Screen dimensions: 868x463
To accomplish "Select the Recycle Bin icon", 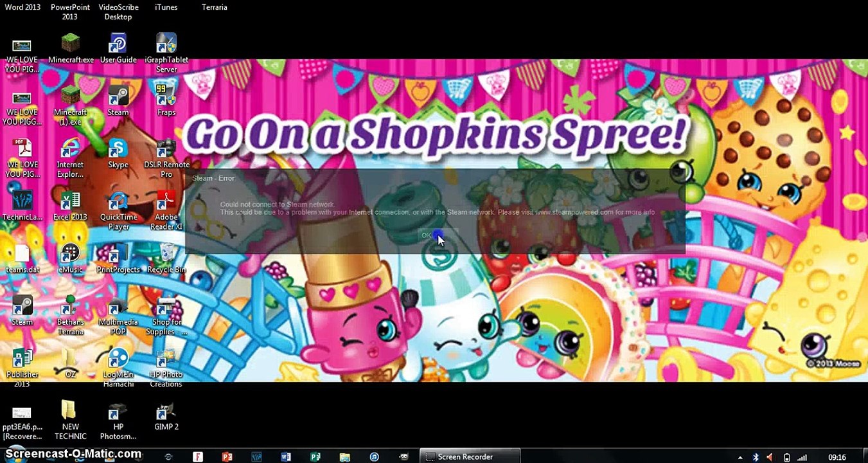I will 166,259.
